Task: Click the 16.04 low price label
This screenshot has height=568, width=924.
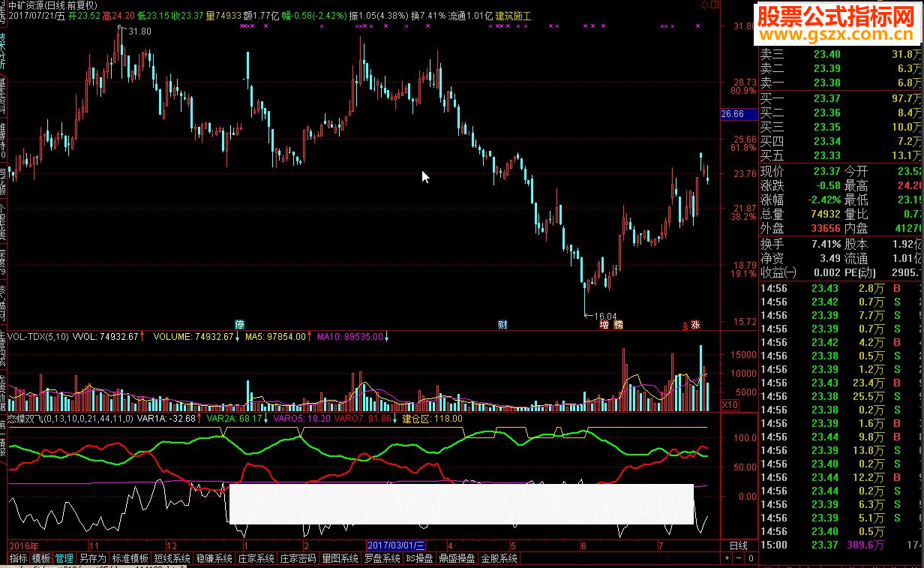Action: [604, 316]
